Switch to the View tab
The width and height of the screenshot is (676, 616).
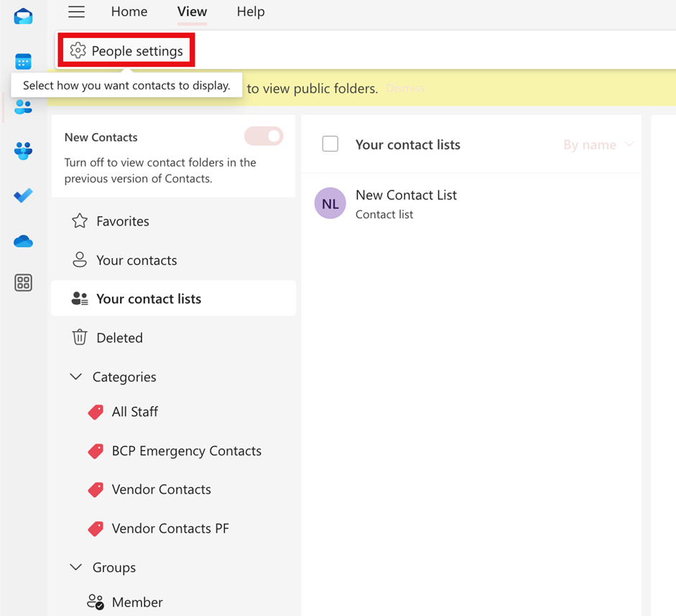(x=193, y=11)
